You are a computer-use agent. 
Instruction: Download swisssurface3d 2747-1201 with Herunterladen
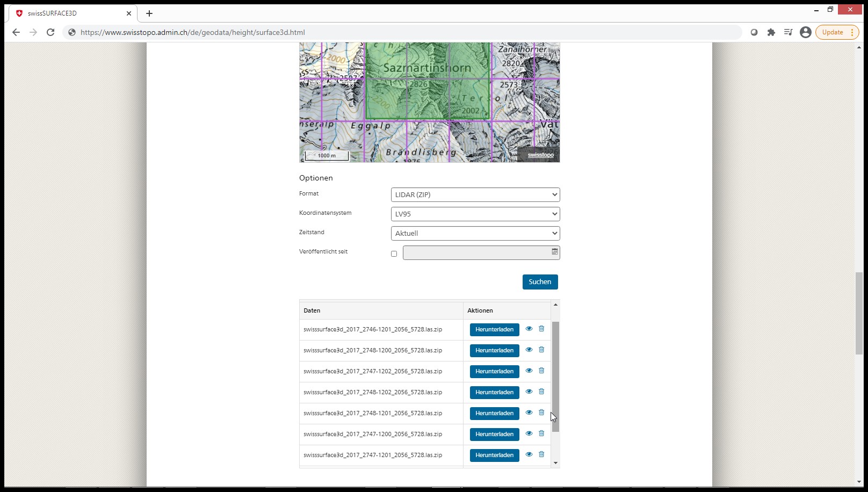pos(494,455)
